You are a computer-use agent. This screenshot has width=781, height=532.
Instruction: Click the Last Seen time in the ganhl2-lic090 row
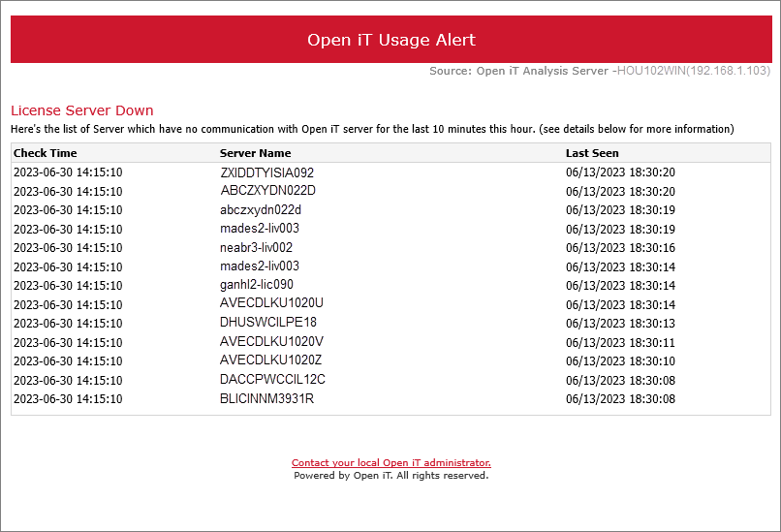tap(620, 286)
